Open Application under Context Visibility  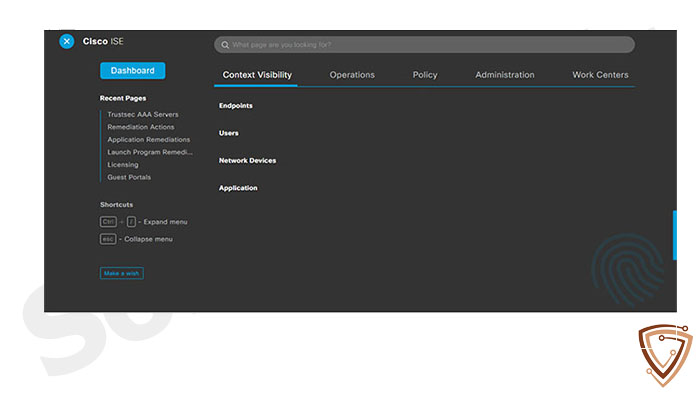click(x=238, y=188)
